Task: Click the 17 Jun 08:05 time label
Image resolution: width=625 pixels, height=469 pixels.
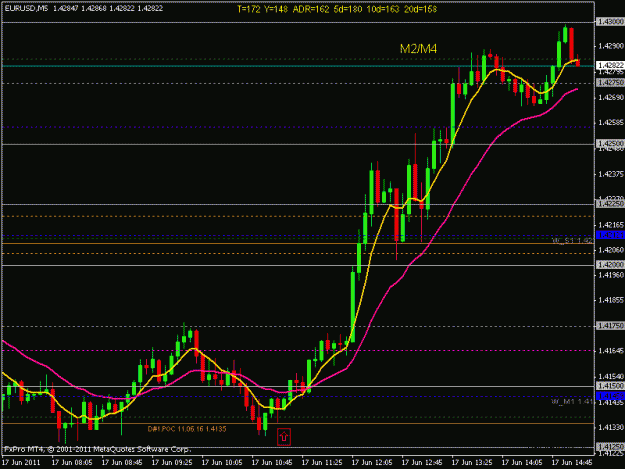Action: (72, 462)
